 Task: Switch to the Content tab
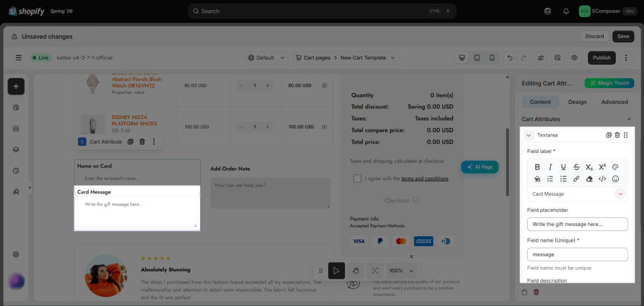click(x=540, y=102)
